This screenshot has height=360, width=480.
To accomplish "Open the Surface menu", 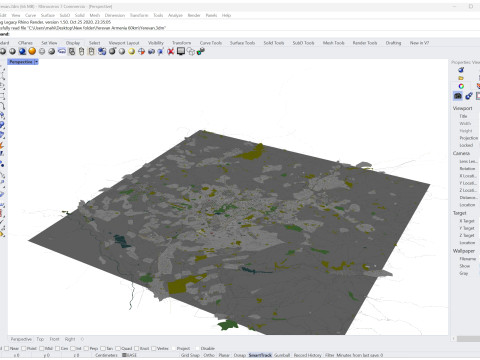I will (x=48, y=15).
